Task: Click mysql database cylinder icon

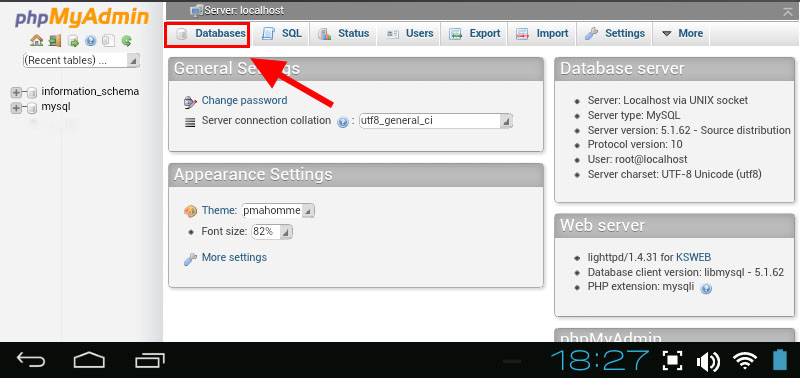Action: pyautogui.click(x=32, y=108)
